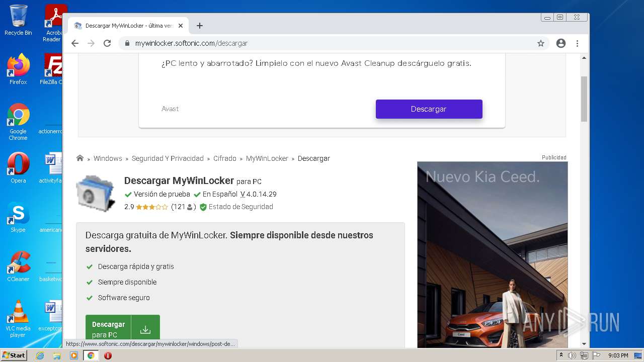Screen dimensions: 644x362
Task: Select the Descargar MyWinLocker tab
Action: [128, 26]
